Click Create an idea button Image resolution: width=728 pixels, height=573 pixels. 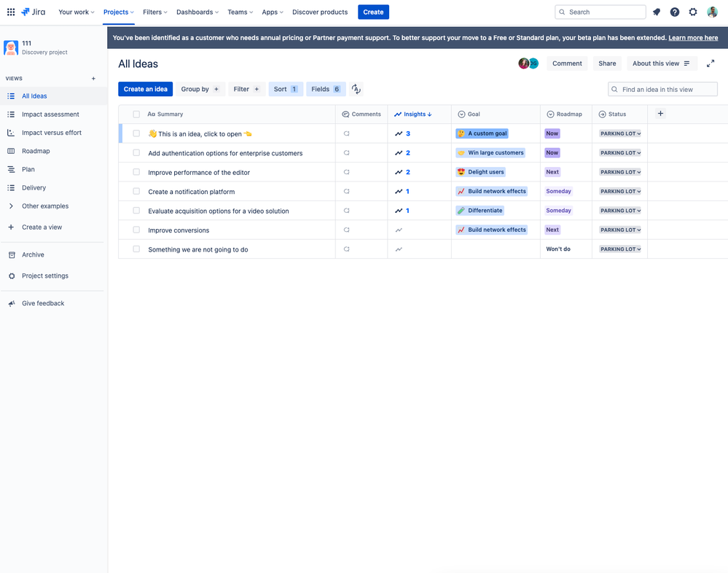tap(145, 89)
